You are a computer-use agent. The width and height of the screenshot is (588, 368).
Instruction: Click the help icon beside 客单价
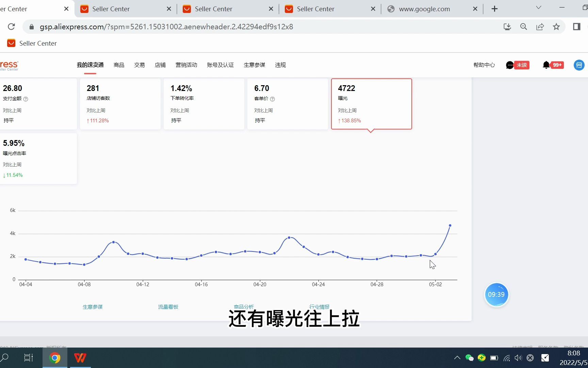point(272,99)
